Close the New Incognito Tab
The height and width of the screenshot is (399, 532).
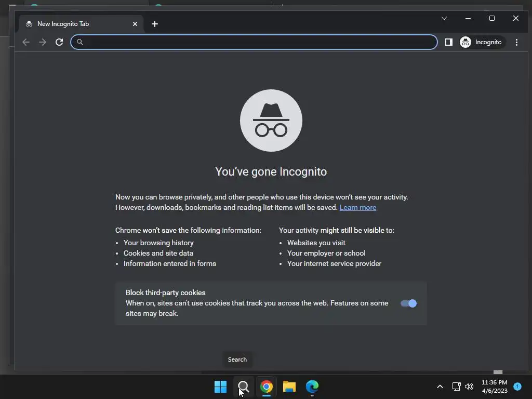(x=135, y=24)
